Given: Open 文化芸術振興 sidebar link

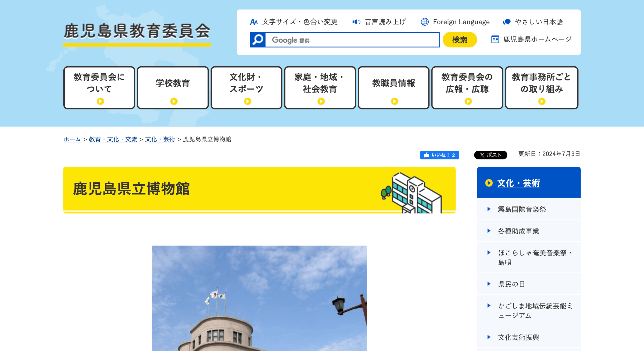Looking at the screenshot, I should 518,337.
